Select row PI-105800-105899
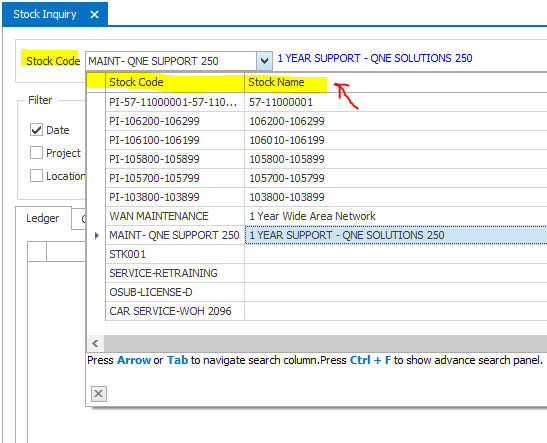The width and height of the screenshot is (547, 443). click(x=175, y=159)
